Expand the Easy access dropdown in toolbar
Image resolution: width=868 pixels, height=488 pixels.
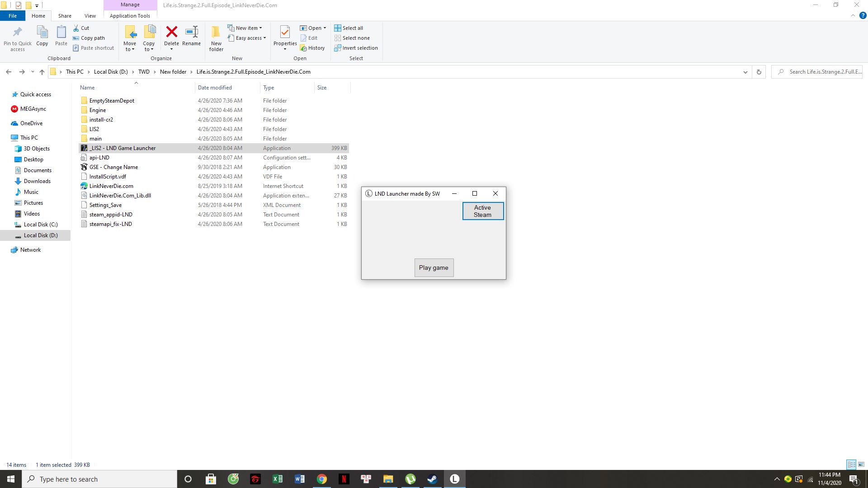click(264, 38)
